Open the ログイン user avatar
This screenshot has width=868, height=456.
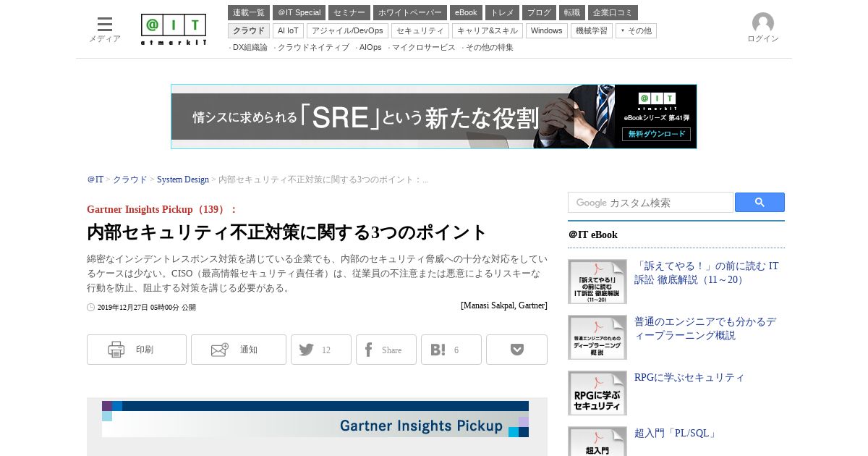(x=763, y=28)
